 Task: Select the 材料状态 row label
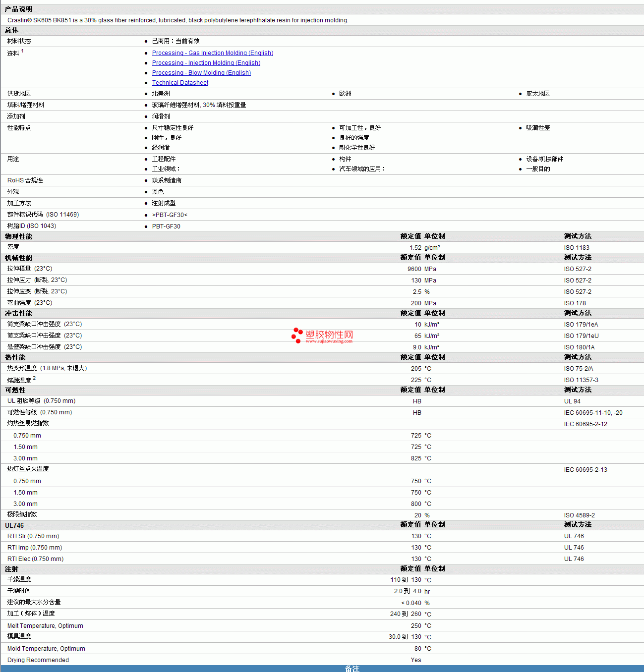coord(19,41)
